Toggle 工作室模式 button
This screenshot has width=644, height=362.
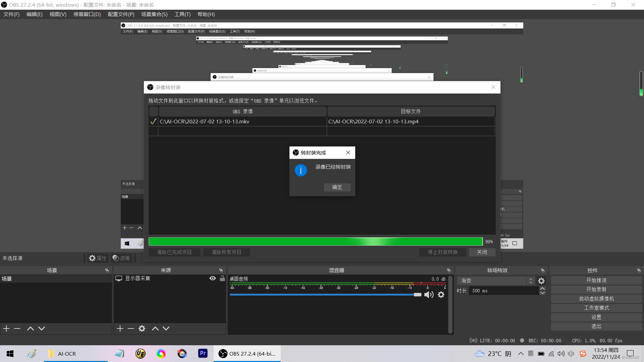coord(596,308)
